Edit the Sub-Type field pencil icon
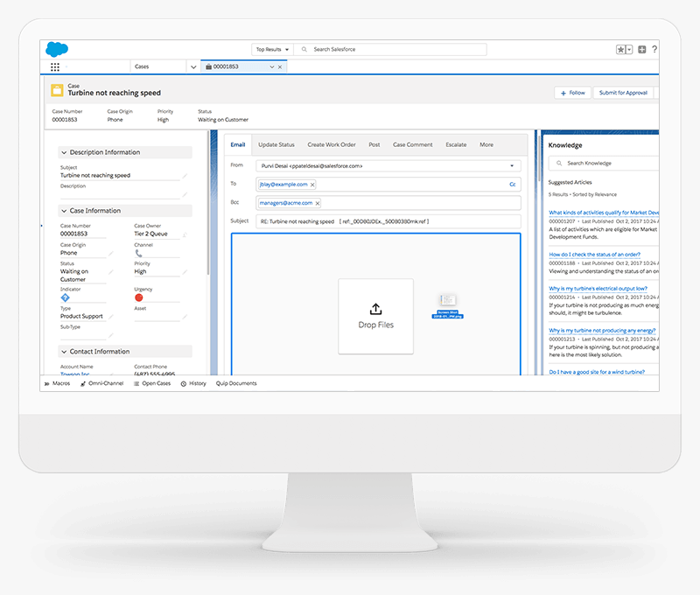The width and height of the screenshot is (700, 595). pyautogui.click(x=111, y=335)
